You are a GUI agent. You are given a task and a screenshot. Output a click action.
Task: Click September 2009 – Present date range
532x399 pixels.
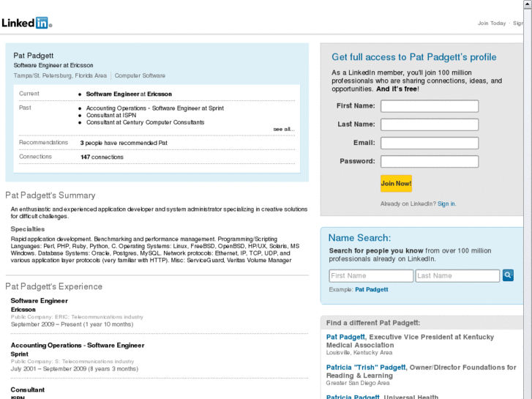72,324
